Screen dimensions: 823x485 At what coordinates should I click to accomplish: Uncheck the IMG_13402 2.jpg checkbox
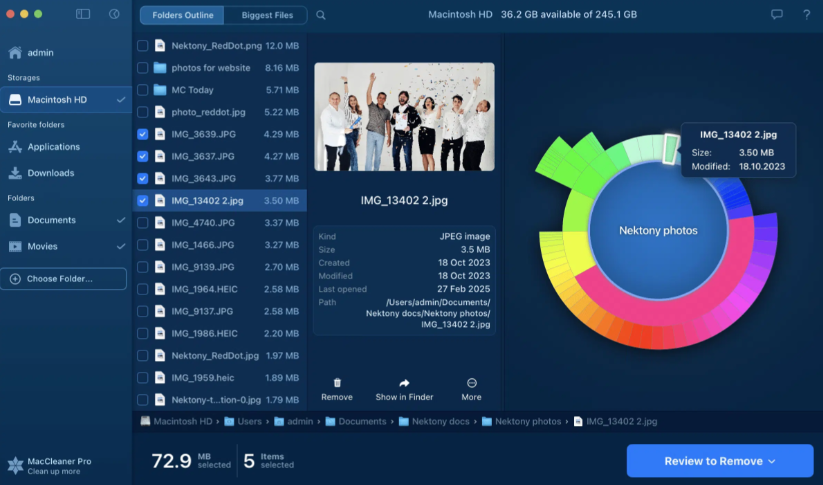pos(142,201)
